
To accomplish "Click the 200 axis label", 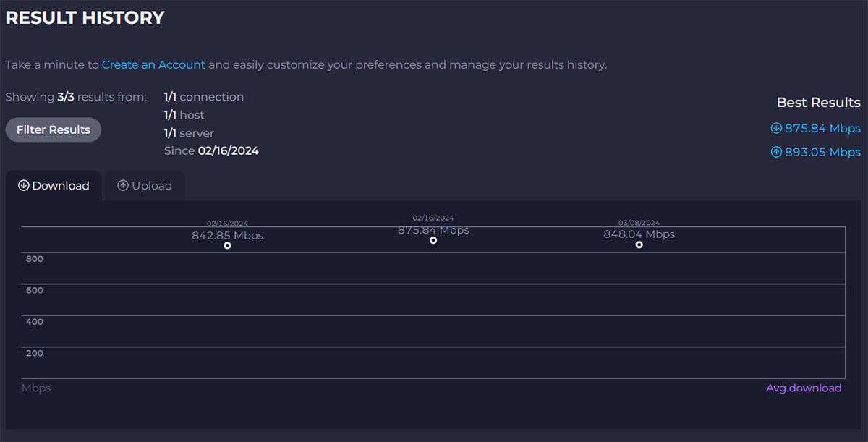I will (x=35, y=353).
